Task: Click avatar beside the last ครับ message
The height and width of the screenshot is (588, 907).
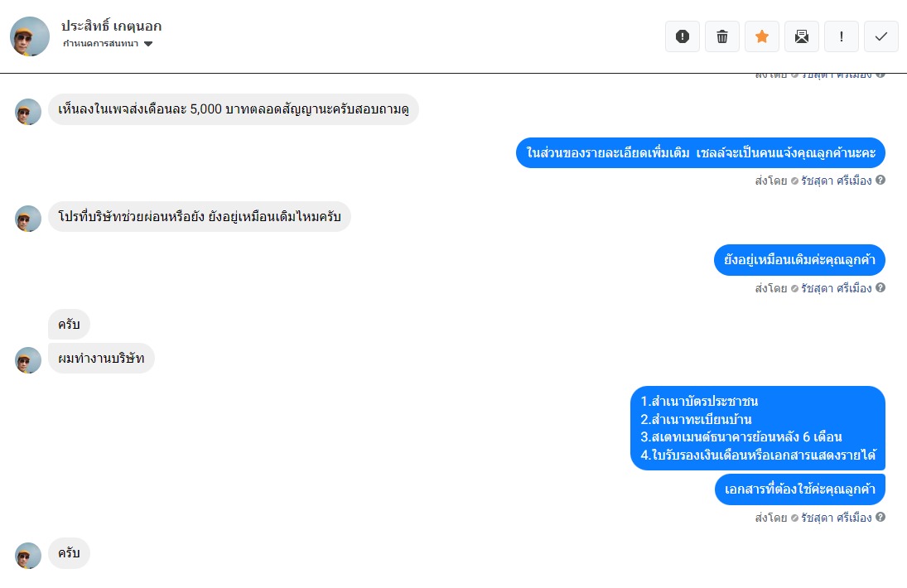Action: tap(28, 556)
